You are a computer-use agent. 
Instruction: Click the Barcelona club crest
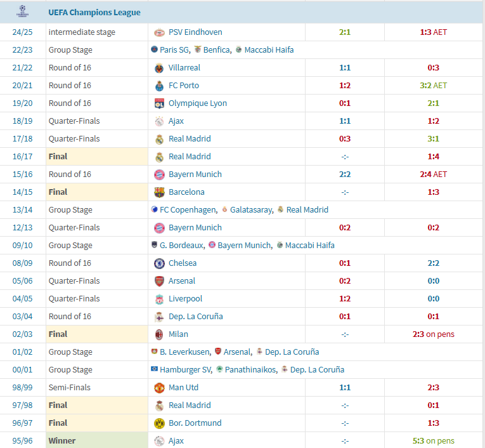click(x=159, y=192)
